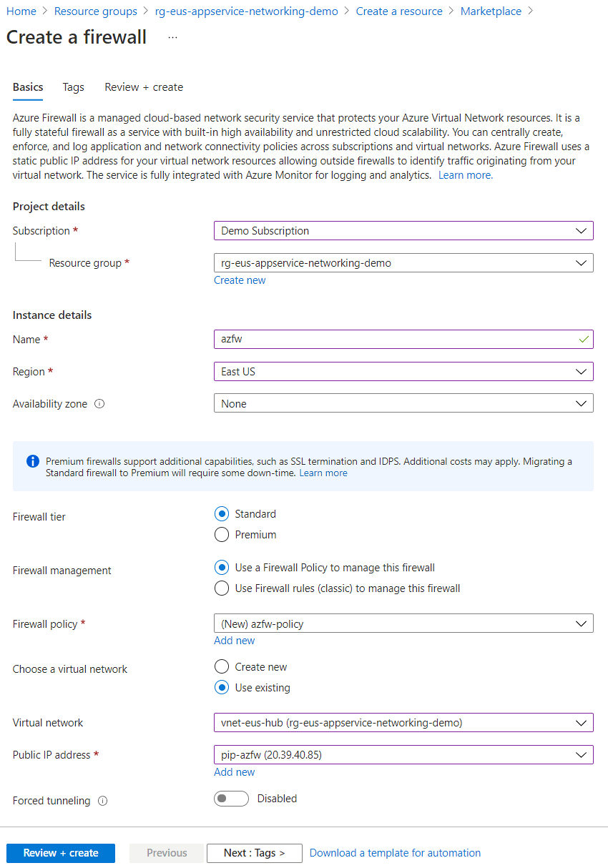The width and height of the screenshot is (608, 868).
Task: Choose Firewall rules (classic) management option
Action: (222, 588)
